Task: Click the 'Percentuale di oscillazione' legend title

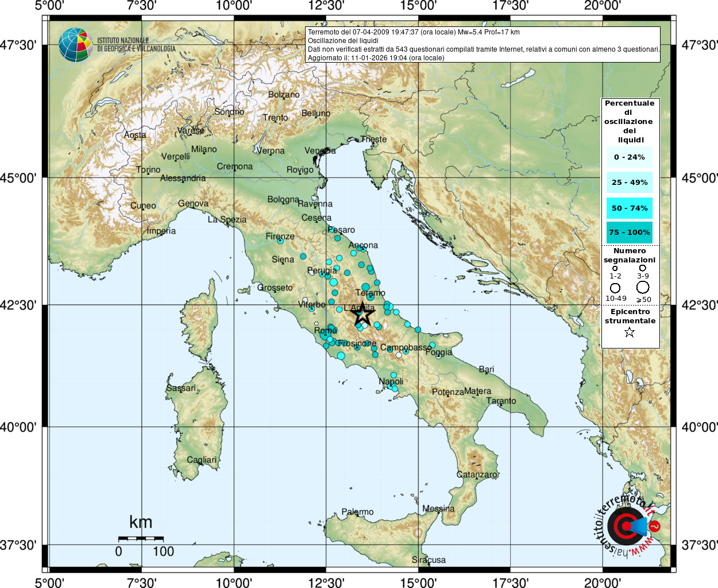Action: pos(630,121)
